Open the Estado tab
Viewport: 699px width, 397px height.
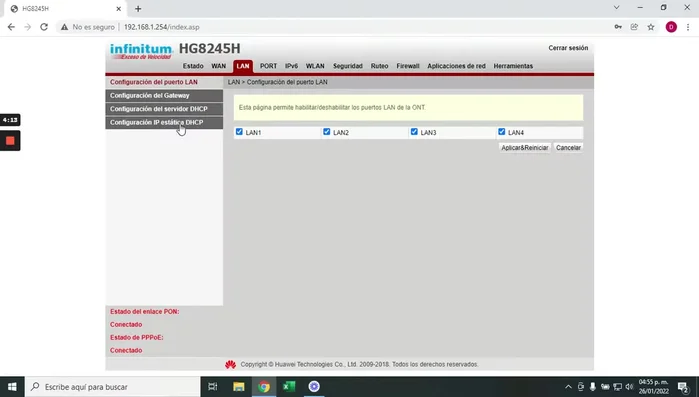(x=193, y=66)
